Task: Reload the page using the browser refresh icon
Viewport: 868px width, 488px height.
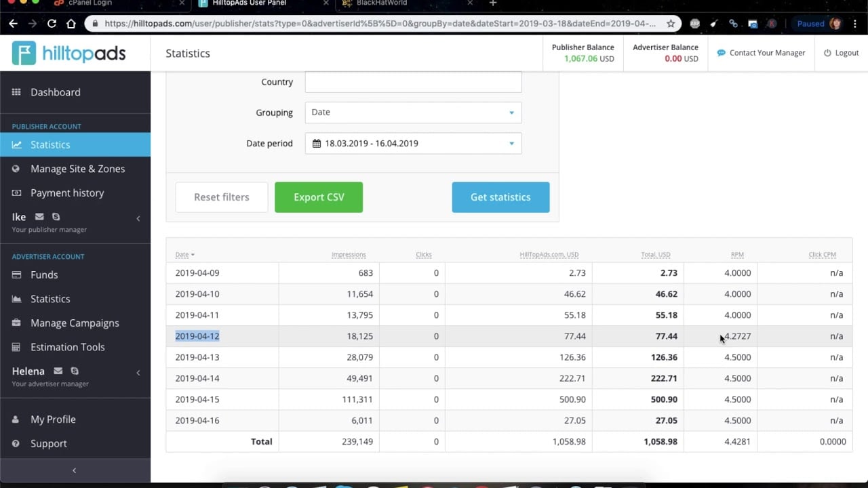Action: point(52,24)
